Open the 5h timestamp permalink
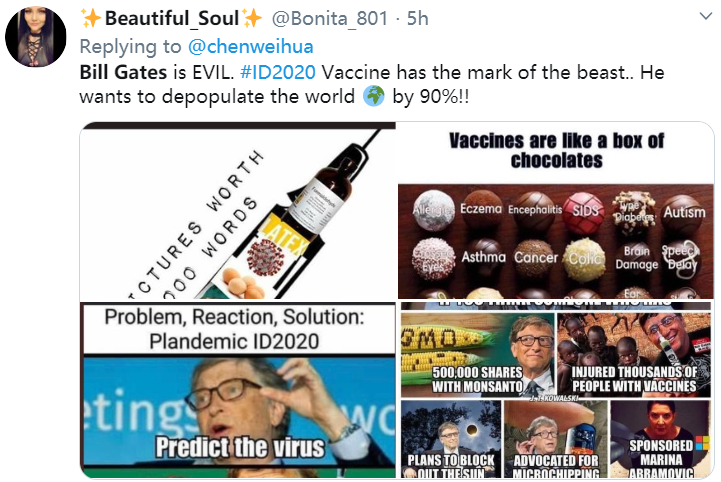721x482 pixels. [x=418, y=18]
